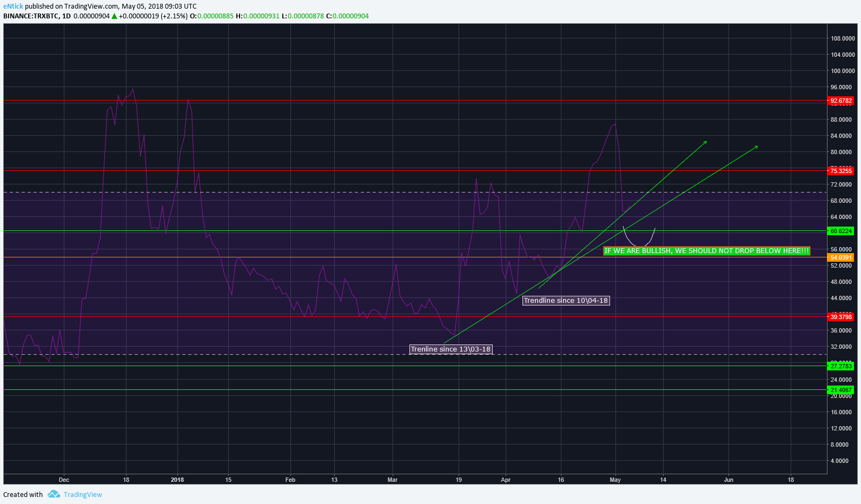Viewport: 861px width, 504px height.
Task: Click the May date axis label
Action: tap(615, 480)
